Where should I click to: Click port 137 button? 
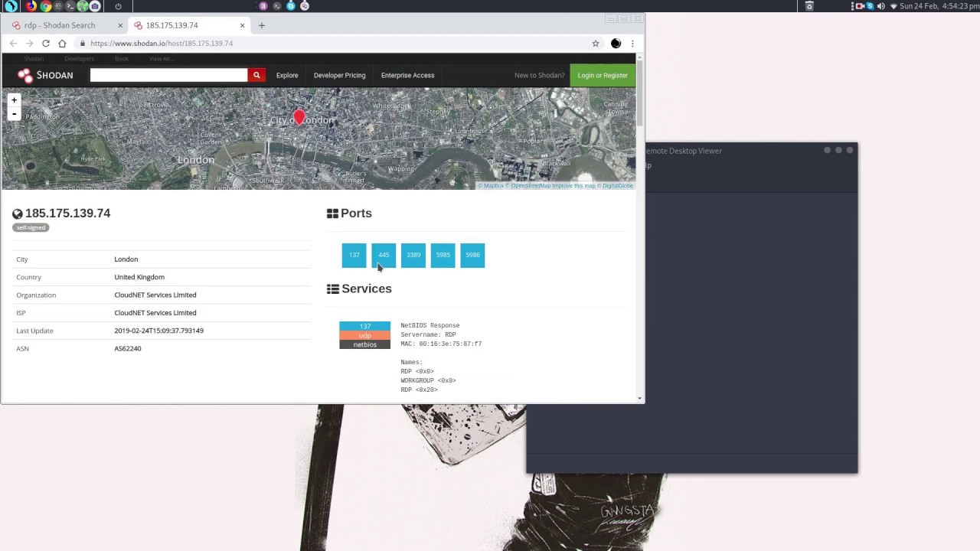(354, 255)
